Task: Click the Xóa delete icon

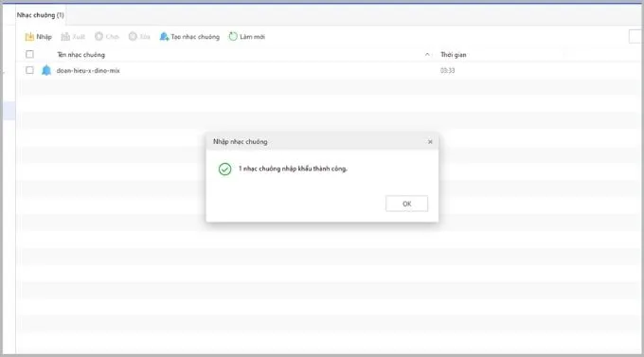Action: [133, 37]
